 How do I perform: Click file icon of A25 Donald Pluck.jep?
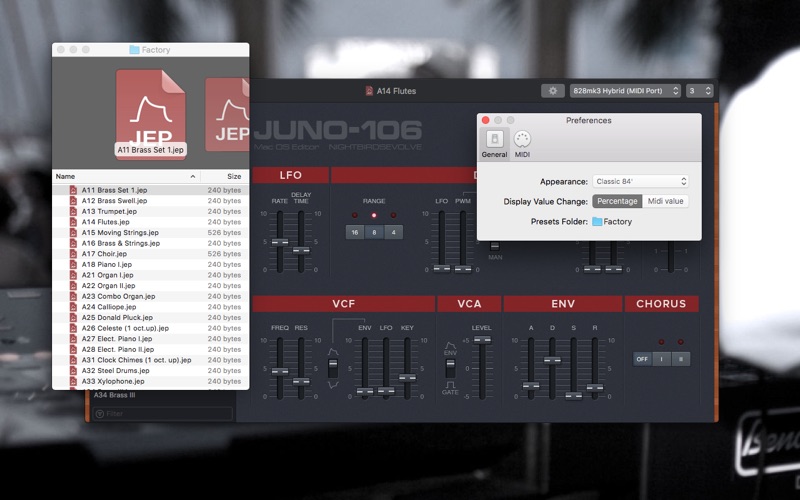pyautogui.click(x=73, y=317)
